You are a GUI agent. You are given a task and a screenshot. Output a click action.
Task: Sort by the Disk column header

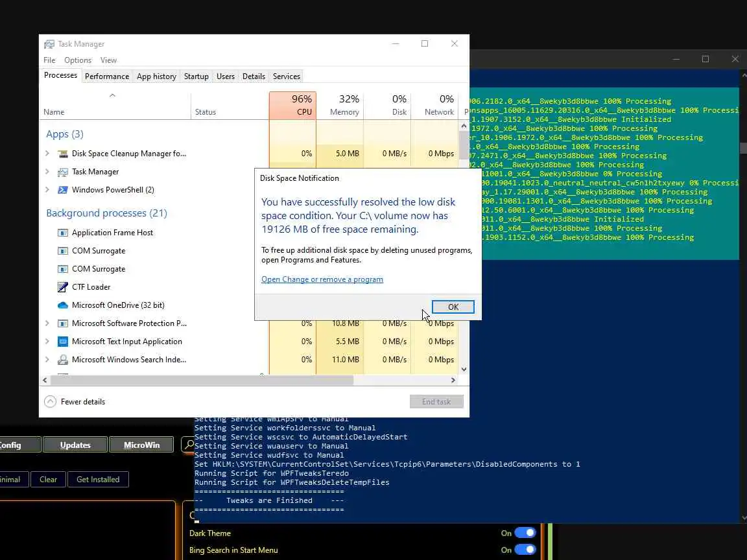387,105
